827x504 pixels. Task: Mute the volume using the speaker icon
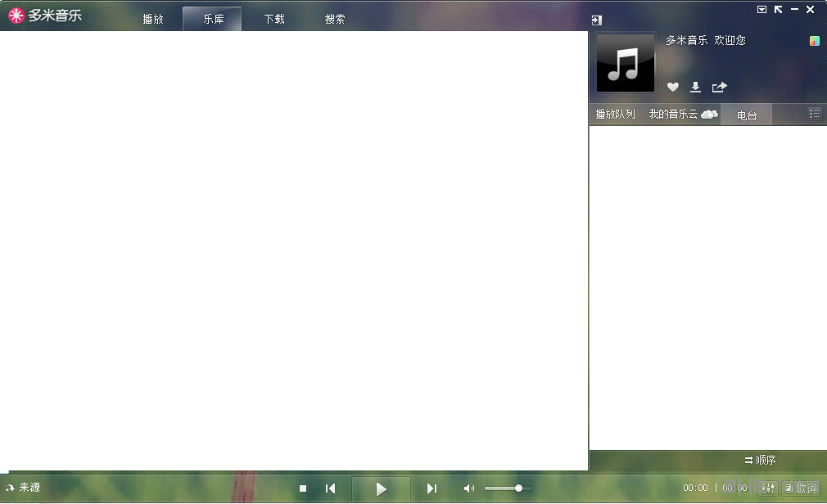click(469, 488)
